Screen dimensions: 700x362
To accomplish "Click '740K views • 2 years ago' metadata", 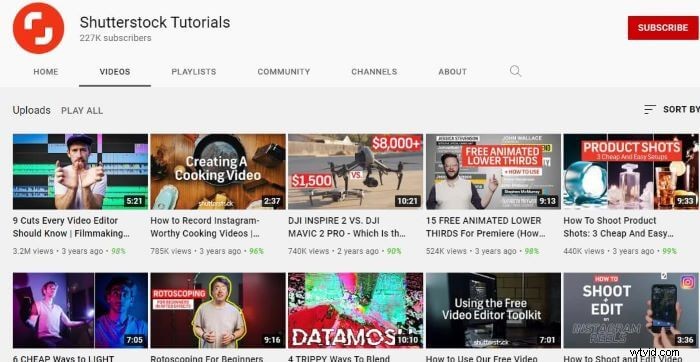I will tap(333, 251).
